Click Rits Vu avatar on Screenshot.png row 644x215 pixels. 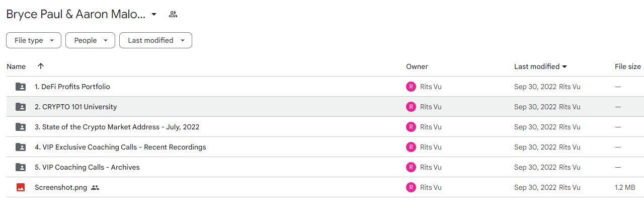pyautogui.click(x=411, y=187)
